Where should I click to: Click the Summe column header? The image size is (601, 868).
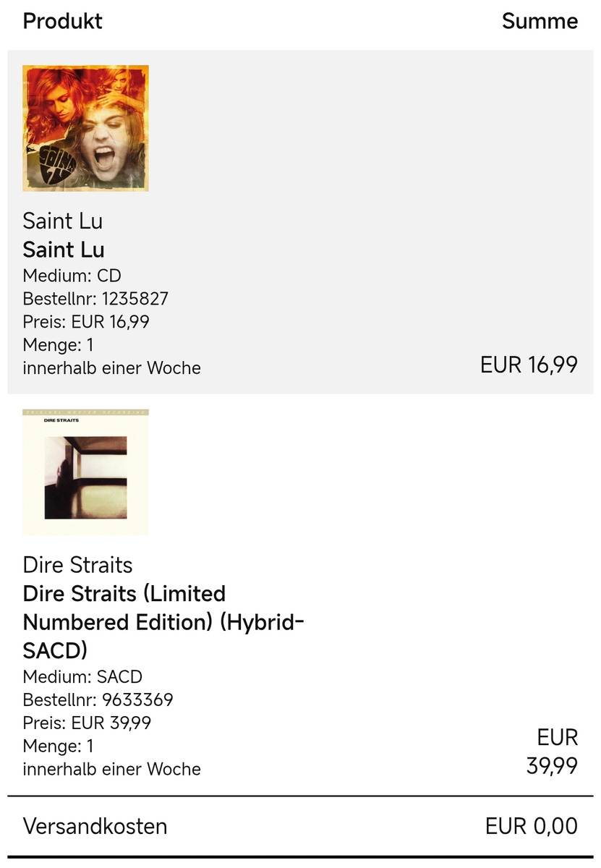tap(540, 22)
